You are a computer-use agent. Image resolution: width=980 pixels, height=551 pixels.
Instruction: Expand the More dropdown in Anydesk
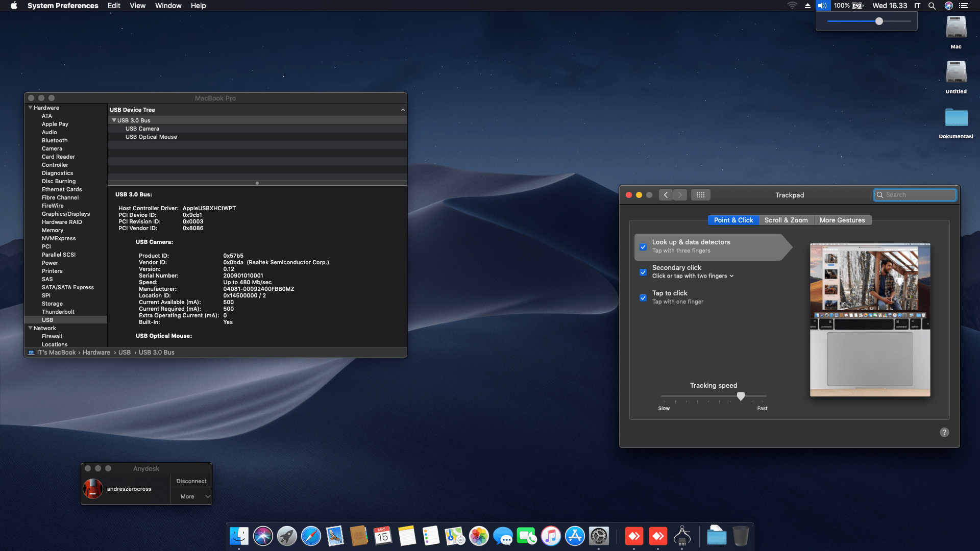pyautogui.click(x=191, y=496)
